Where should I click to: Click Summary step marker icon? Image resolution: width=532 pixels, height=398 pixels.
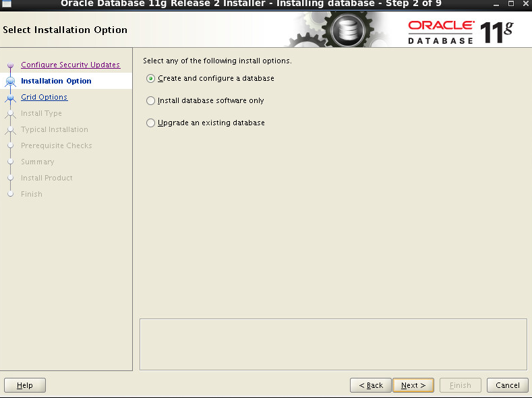click(11, 162)
